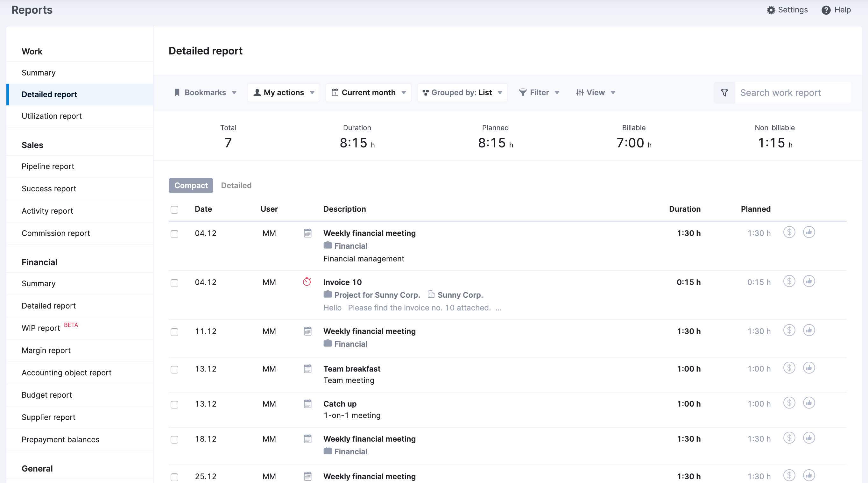Click thumbs-up icon on 11.12 meeting row
This screenshot has height=483, width=868.
click(809, 330)
